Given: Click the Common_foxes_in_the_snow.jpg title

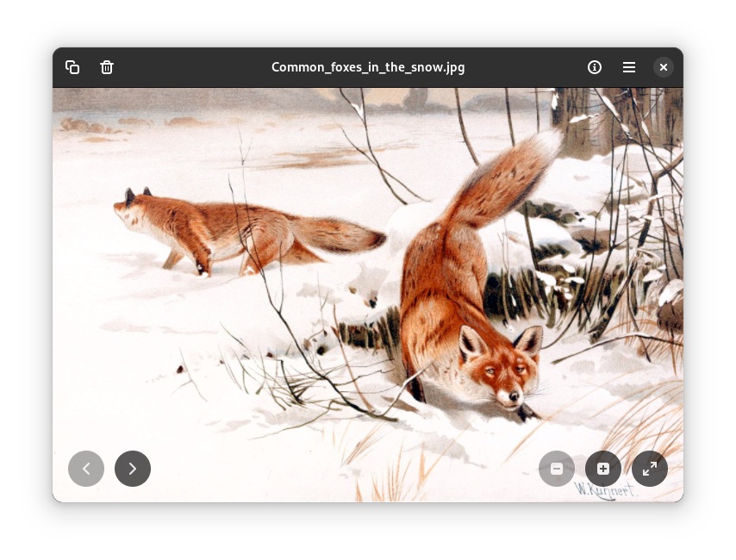Looking at the screenshot, I should [368, 67].
